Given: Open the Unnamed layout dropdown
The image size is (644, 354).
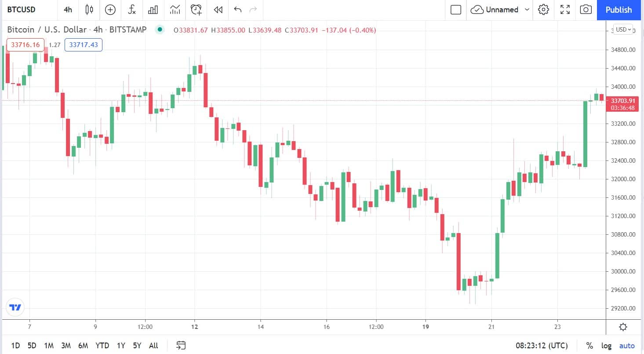Looking at the screenshot, I should point(499,10).
